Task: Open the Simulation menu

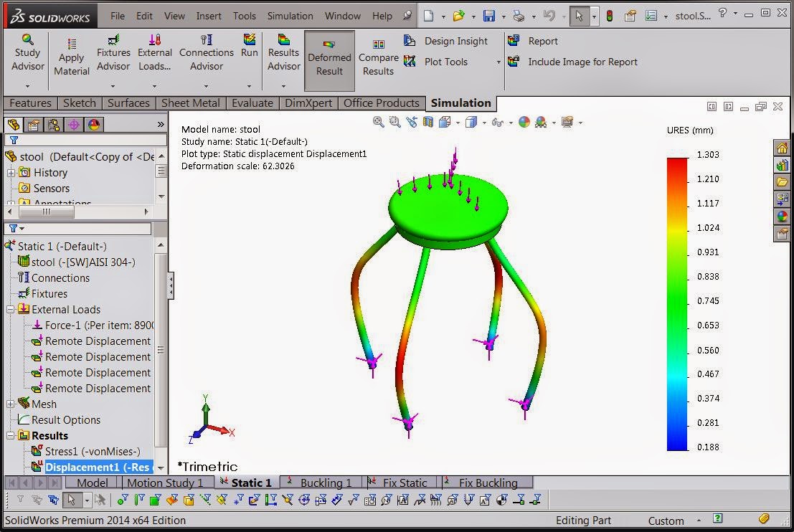Action: click(290, 15)
